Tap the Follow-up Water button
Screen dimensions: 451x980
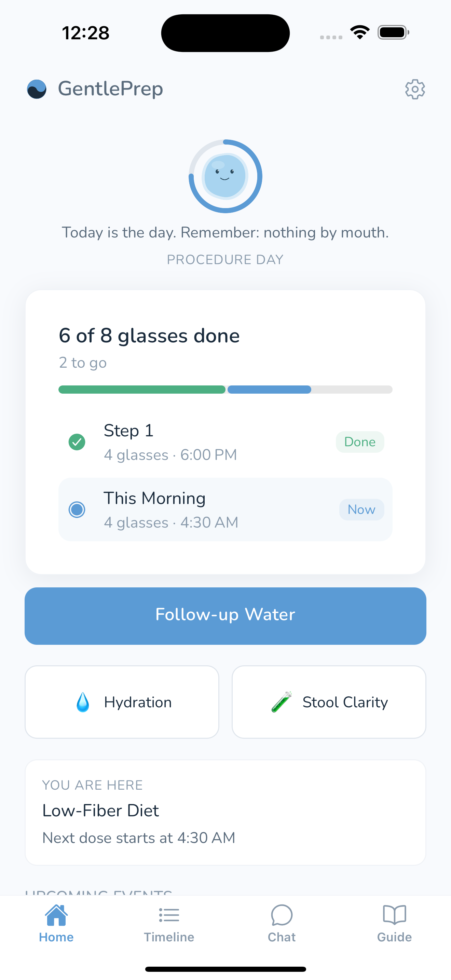tap(225, 616)
